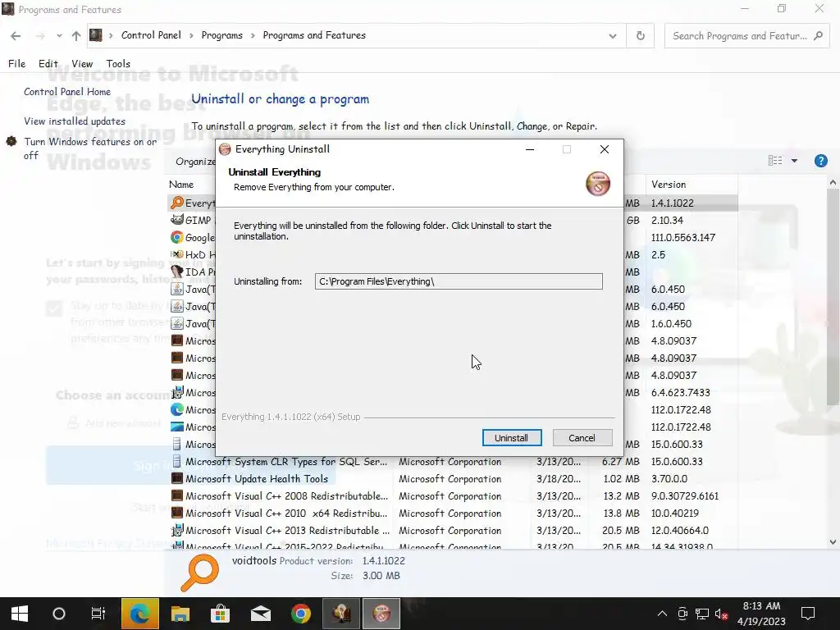Click the uninstall folder path field

tap(459, 281)
